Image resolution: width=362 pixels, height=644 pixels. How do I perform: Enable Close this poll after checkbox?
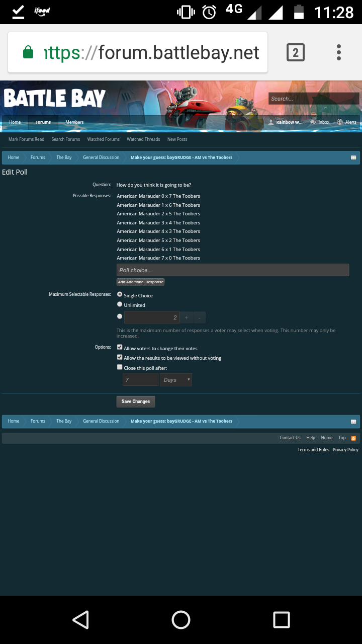[120, 367]
